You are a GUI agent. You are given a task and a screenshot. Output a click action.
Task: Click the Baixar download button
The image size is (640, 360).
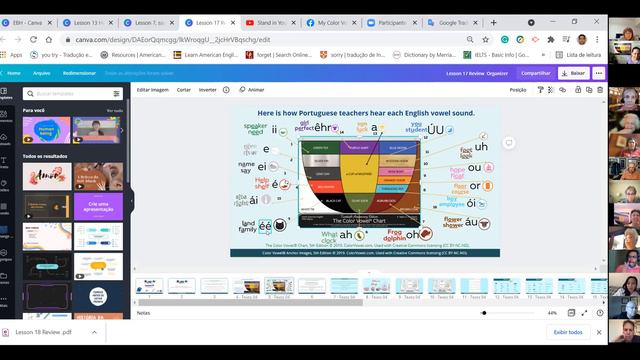click(573, 73)
